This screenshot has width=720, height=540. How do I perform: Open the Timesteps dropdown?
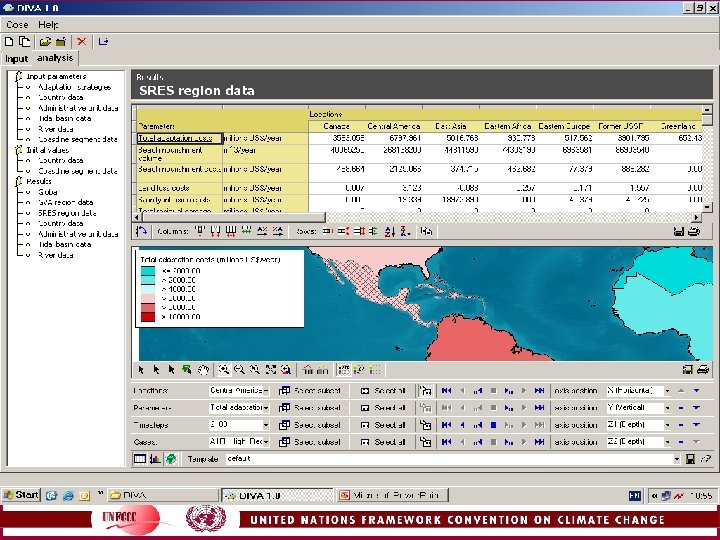pyautogui.click(x=267, y=425)
